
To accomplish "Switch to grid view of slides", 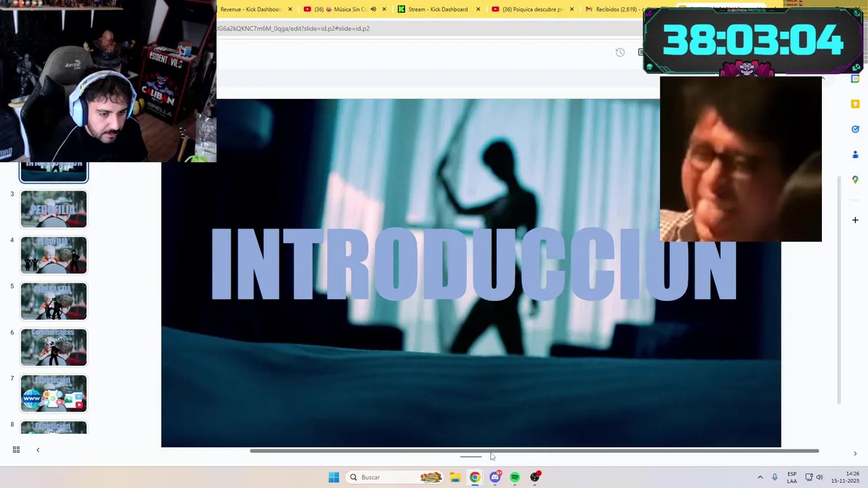I will coord(16,449).
